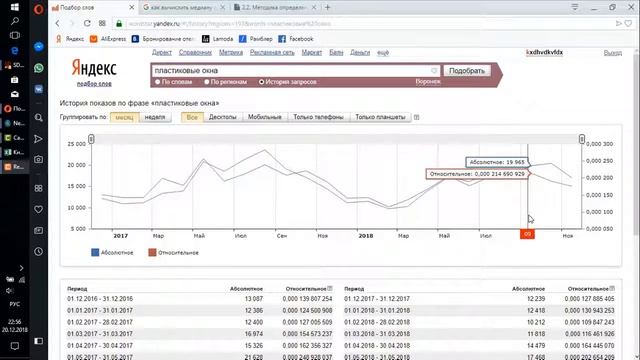Open VK messenger in Opera sidebar
Viewport: 640px width, 360px height.
tap(39, 89)
